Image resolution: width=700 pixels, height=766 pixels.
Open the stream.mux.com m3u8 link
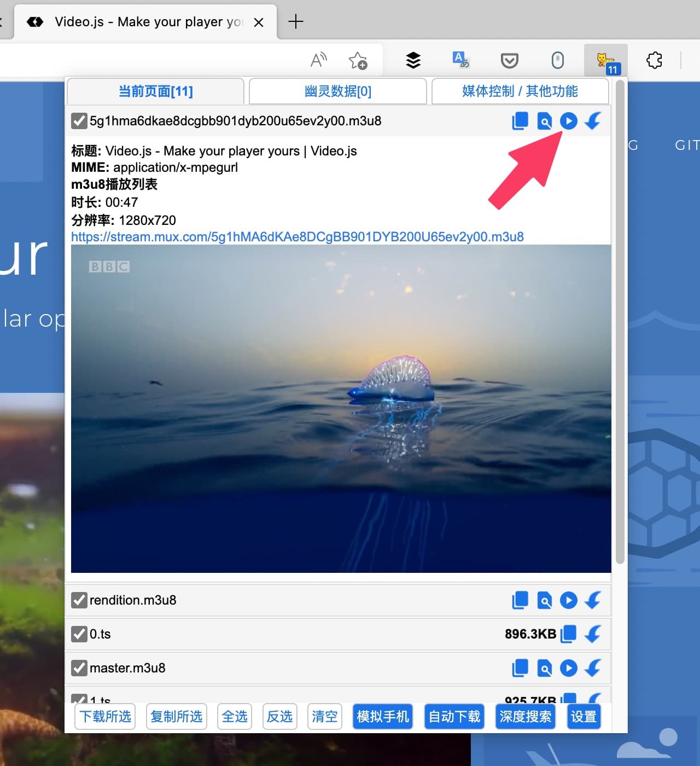point(297,237)
